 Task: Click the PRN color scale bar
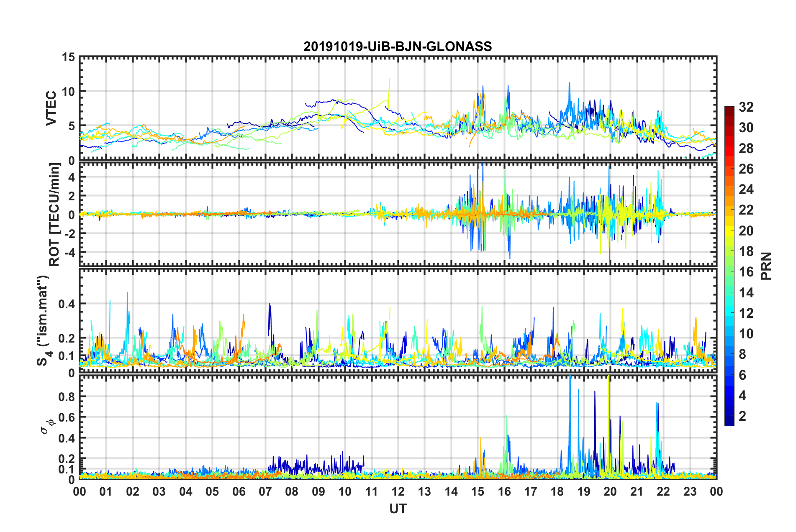pos(729,266)
